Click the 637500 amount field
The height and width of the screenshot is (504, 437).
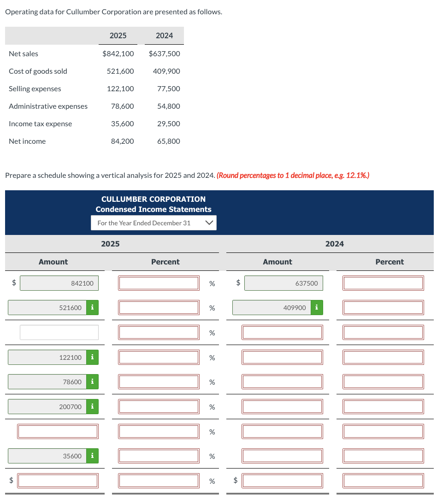[283, 282]
